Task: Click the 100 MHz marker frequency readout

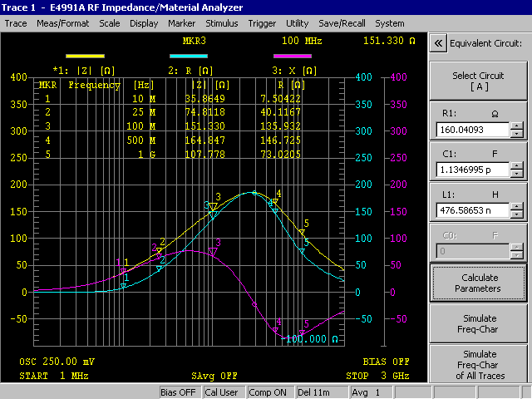Action: (302, 41)
